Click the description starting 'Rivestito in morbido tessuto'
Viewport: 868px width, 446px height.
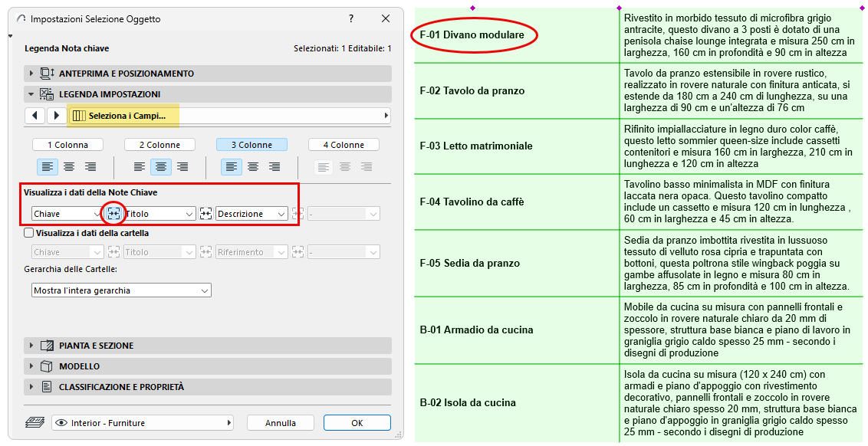click(x=739, y=35)
